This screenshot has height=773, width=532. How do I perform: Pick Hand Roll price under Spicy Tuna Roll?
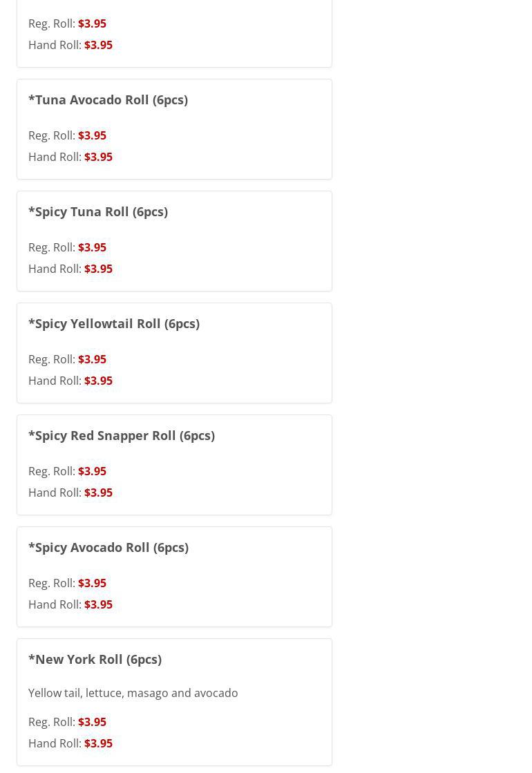pos(98,269)
